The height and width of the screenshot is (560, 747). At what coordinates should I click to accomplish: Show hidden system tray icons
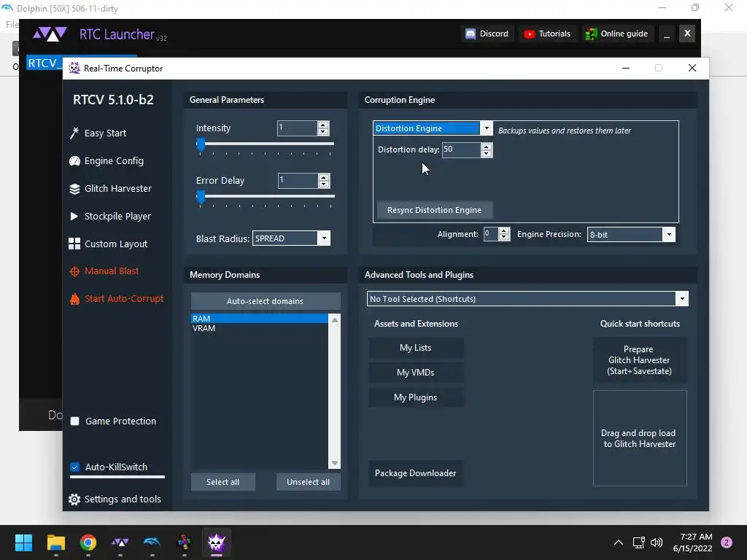pos(619,542)
